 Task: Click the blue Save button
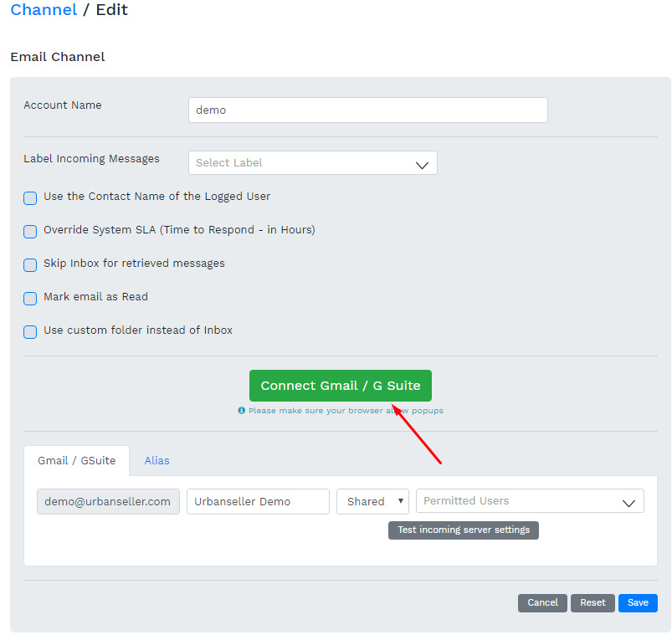[x=638, y=602]
